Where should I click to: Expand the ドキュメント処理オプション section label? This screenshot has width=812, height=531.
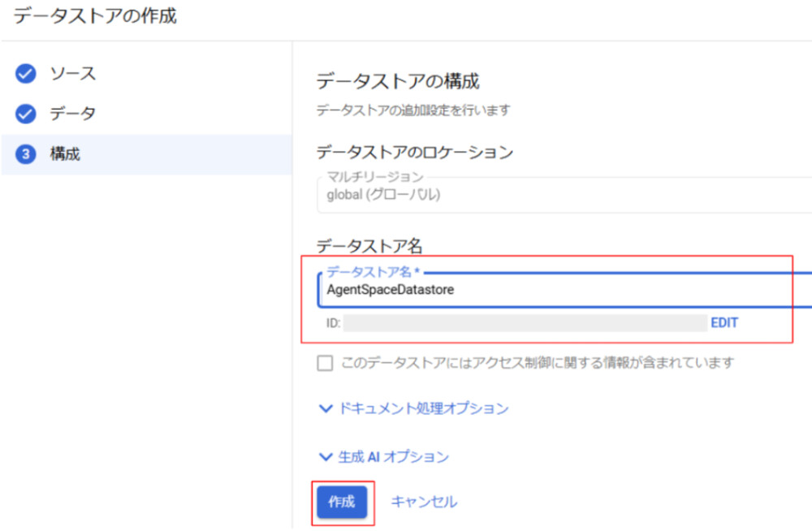coord(423,409)
